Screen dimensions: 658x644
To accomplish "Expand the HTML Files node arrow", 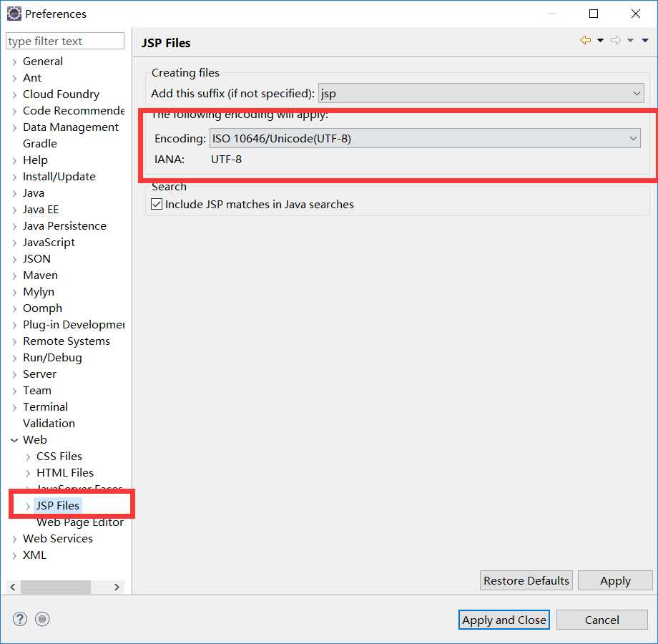I will click(28, 473).
